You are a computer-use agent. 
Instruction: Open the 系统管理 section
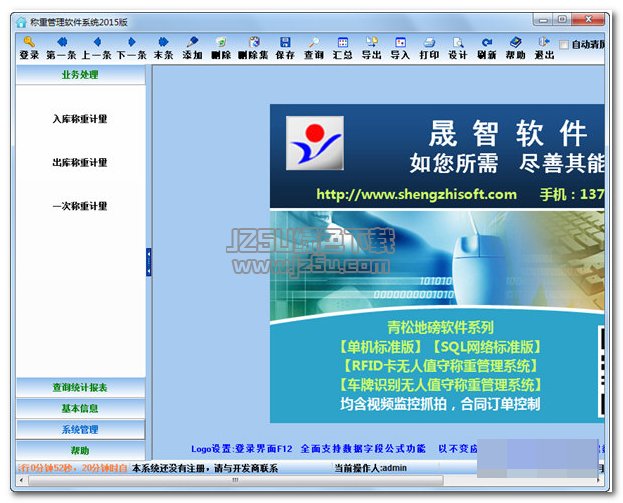point(80,429)
